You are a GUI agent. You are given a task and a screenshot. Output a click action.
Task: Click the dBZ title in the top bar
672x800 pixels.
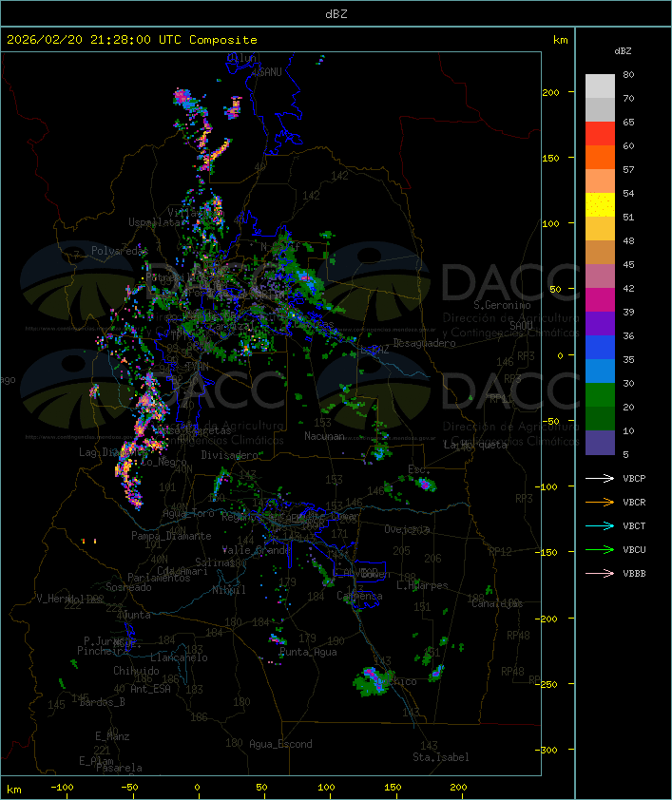(x=336, y=14)
